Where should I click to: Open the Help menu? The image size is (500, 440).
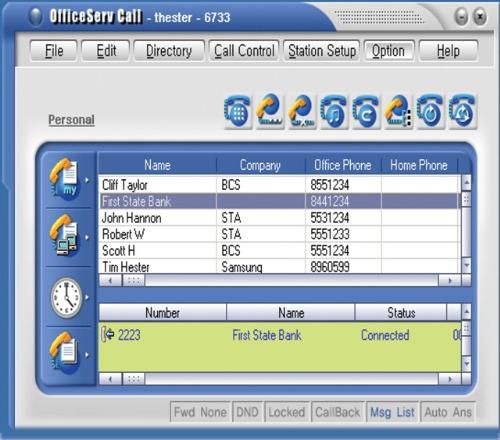448,51
